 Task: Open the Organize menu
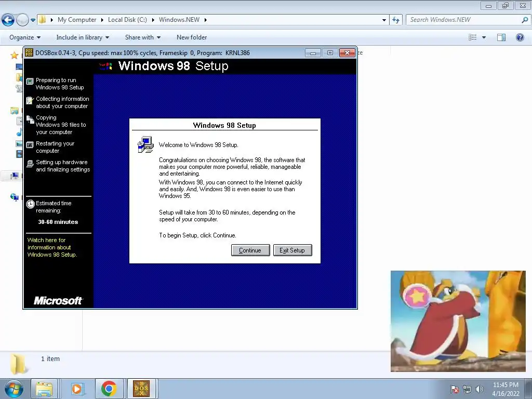(25, 37)
